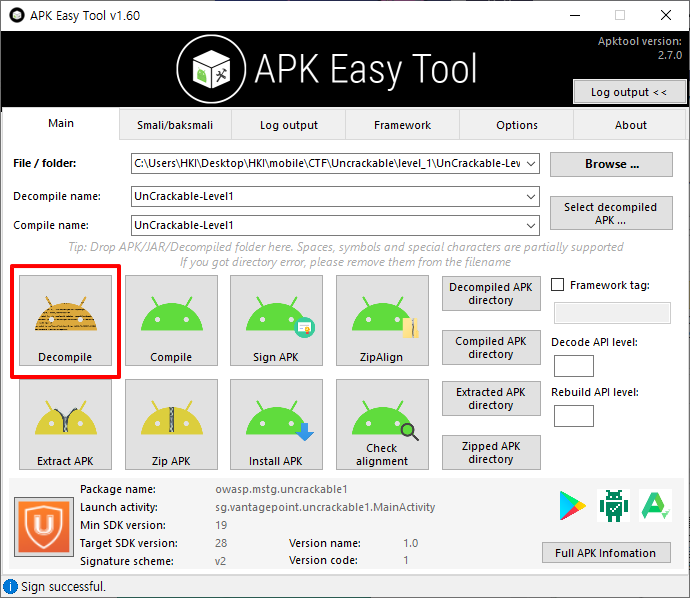Switch to the Main tab

point(61,123)
